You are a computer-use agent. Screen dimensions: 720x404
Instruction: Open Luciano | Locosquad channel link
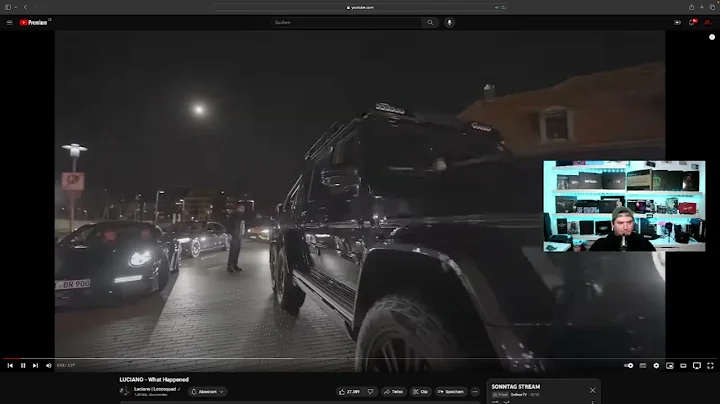coord(155,389)
